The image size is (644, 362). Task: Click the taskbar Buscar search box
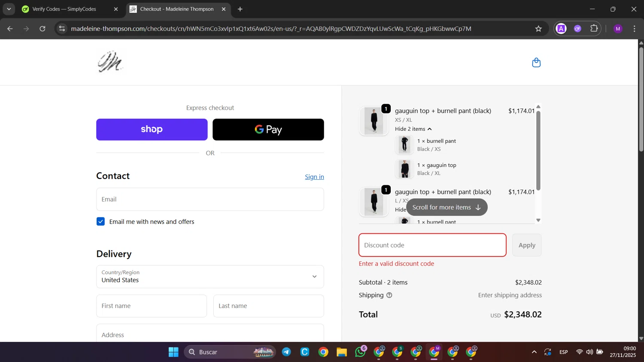pos(229,352)
